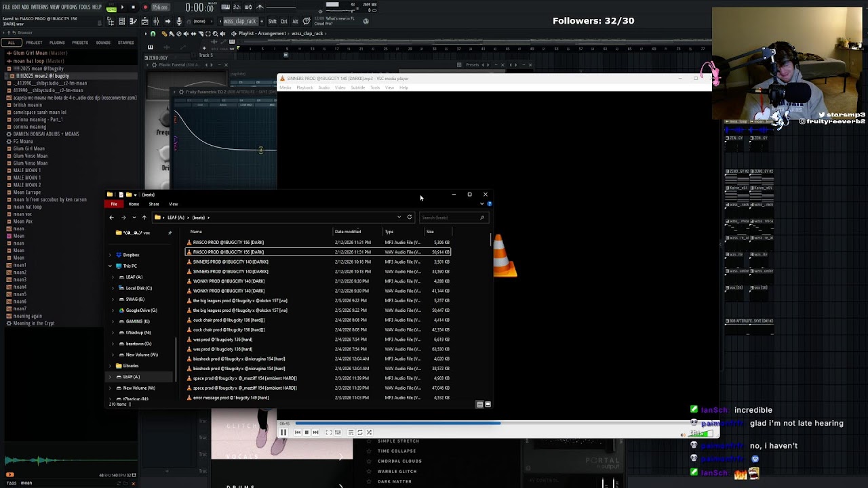Toggle VLC loop mode

[x=360, y=432]
